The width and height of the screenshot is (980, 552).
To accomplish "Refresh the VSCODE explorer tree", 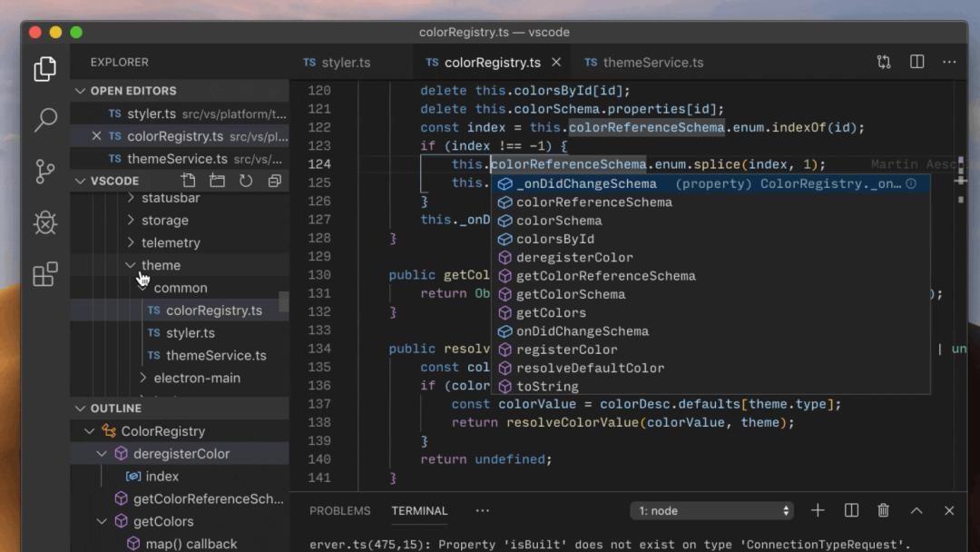I will (x=246, y=180).
